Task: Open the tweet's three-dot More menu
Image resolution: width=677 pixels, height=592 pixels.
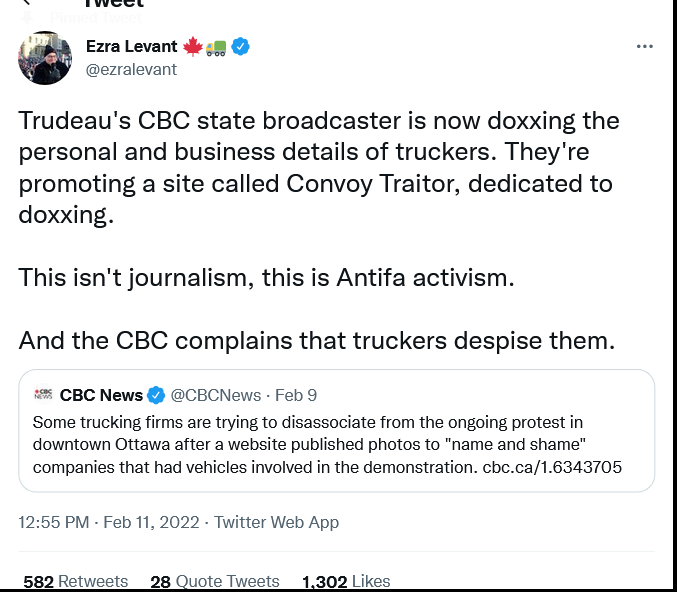Action: click(x=645, y=46)
